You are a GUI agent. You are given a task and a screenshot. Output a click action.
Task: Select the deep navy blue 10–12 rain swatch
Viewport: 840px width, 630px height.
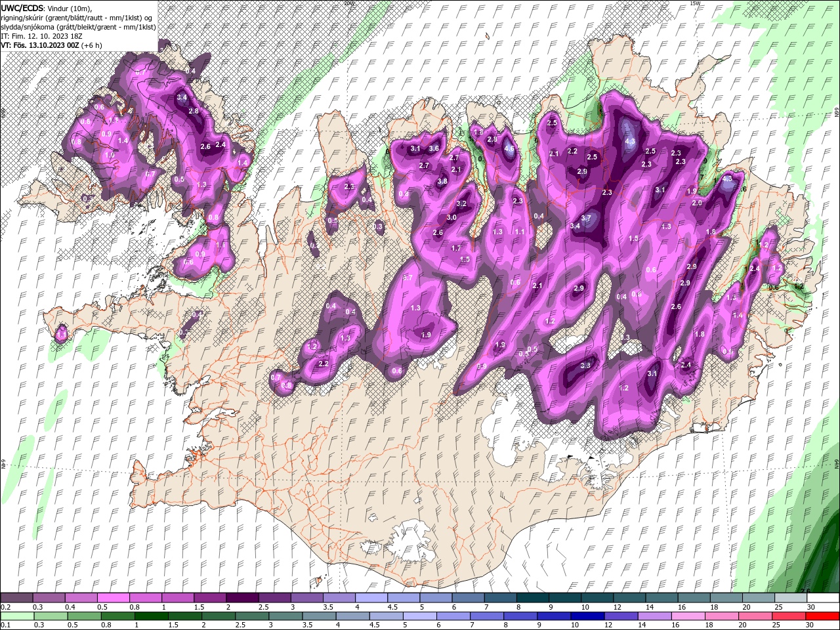[587, 616]
